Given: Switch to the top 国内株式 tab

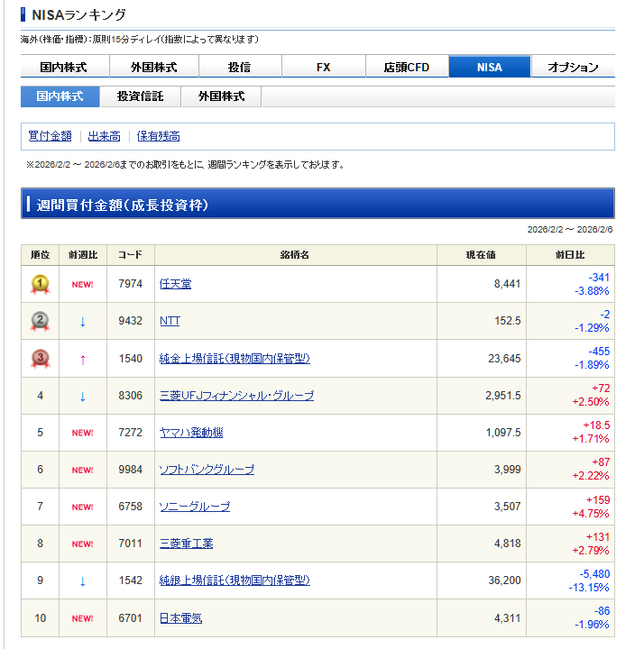Looking at the screenshot, I should click(65, 67).
